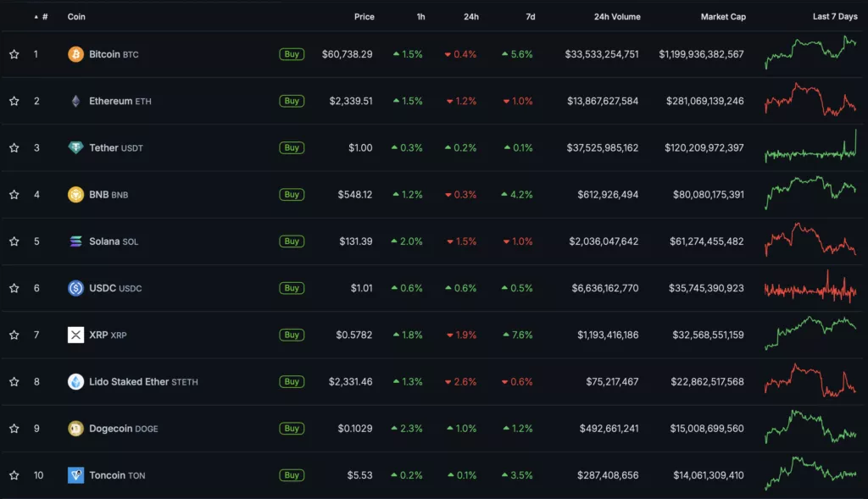
Task: Click the Tether logo icon
Action: tap(75, 147)
